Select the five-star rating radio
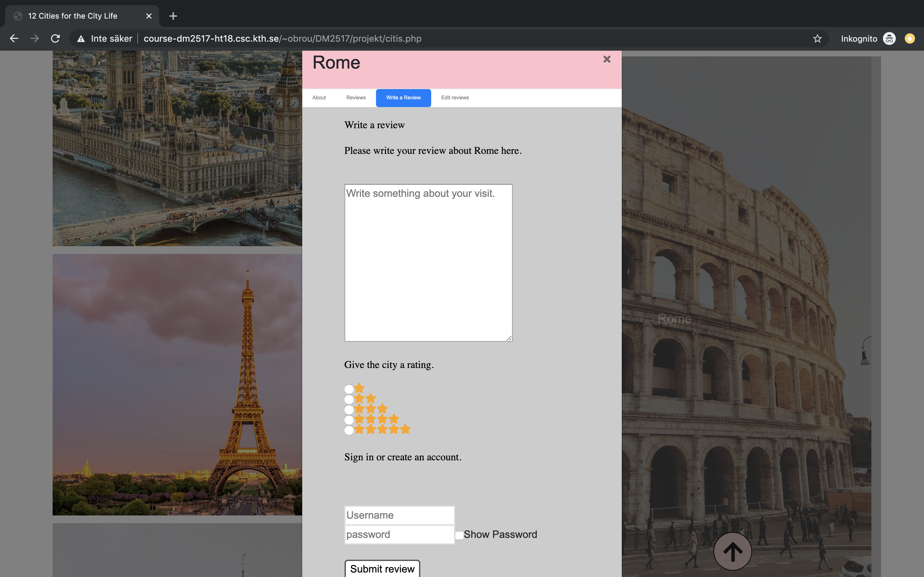924x577 pixels. point(349,430)
